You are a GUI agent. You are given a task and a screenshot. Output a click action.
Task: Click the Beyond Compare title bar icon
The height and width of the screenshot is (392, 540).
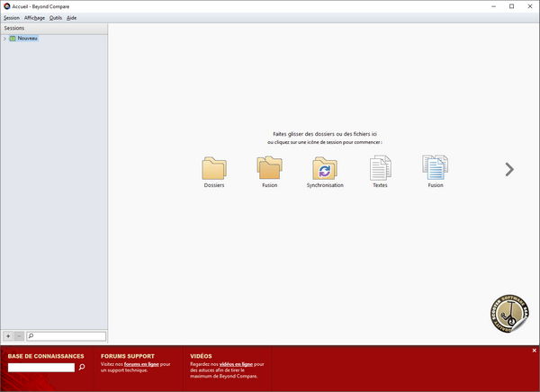[x=7, y=6]
